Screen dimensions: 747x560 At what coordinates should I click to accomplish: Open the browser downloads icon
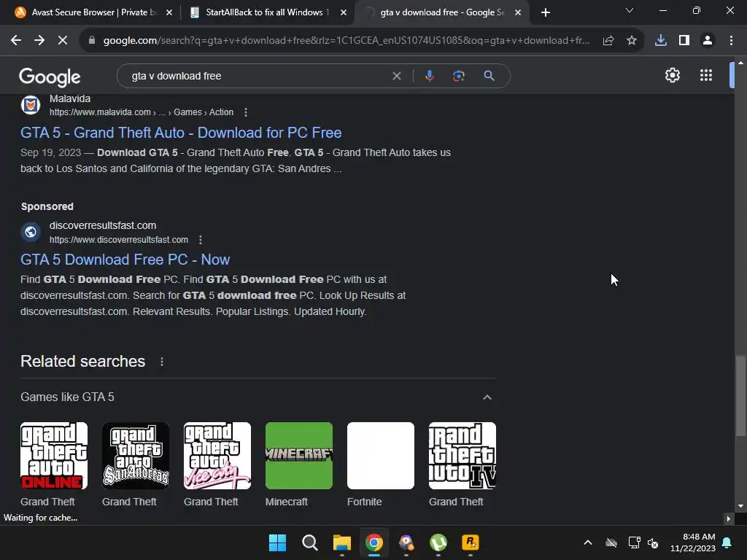(660, 41)
